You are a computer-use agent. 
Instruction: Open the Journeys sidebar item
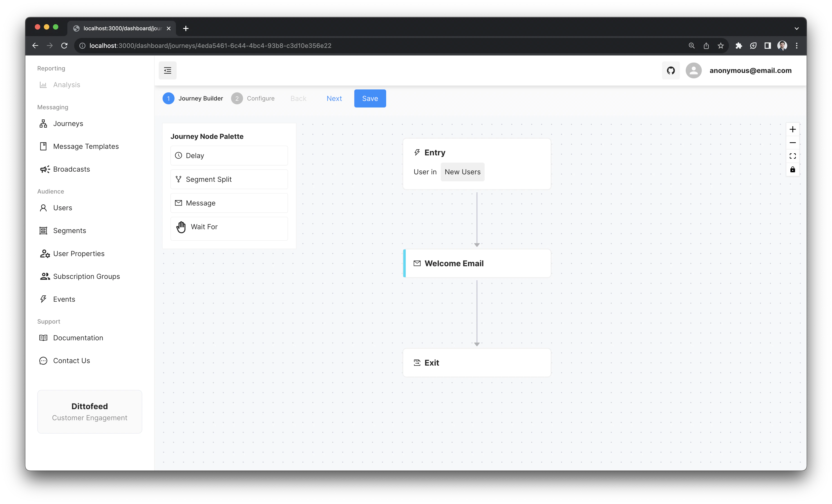68,124
